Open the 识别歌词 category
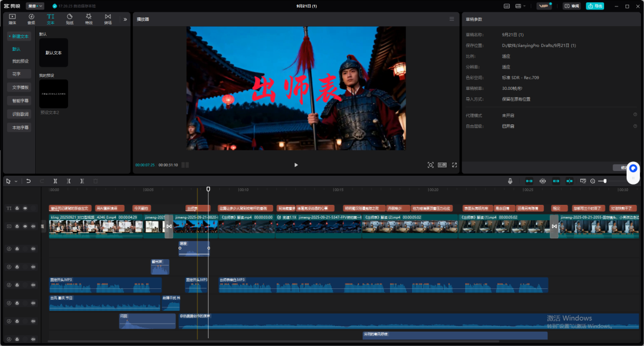This screenshot has height=346, width=644. point(20,114)
